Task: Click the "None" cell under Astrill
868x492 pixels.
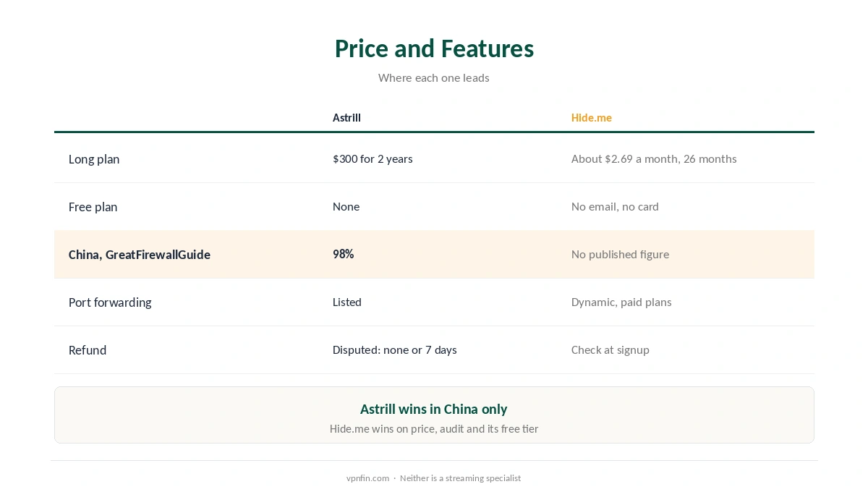Action: click(x=346, y=206)
